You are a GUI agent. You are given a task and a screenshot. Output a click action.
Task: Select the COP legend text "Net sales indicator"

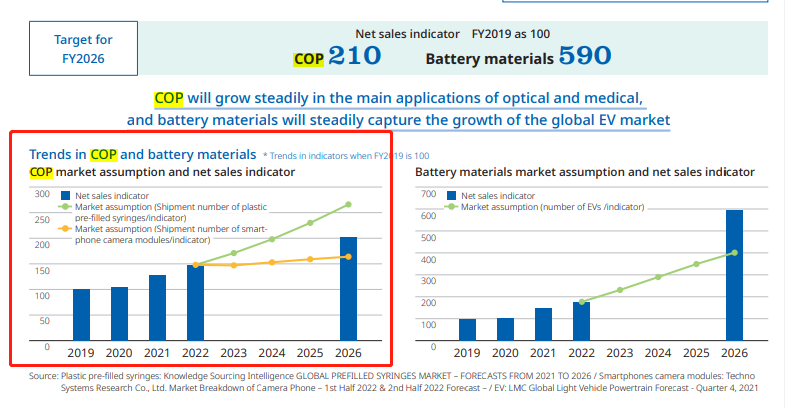click(x=112, y=196)
